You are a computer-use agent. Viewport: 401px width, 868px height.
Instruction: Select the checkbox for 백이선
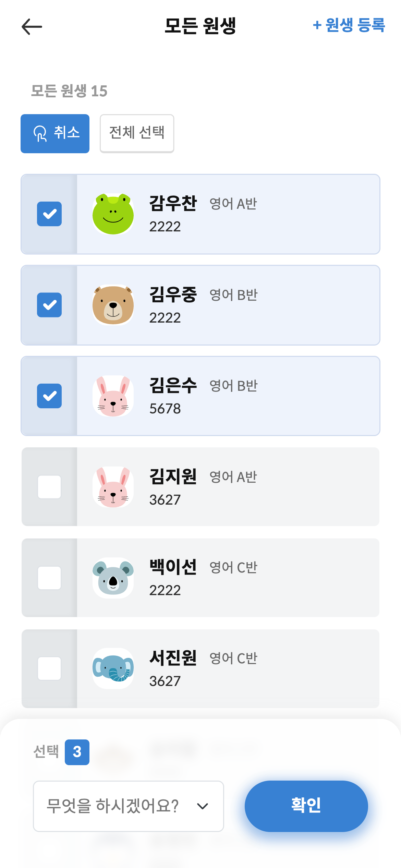pyautogui.click(x=49, y=578)
